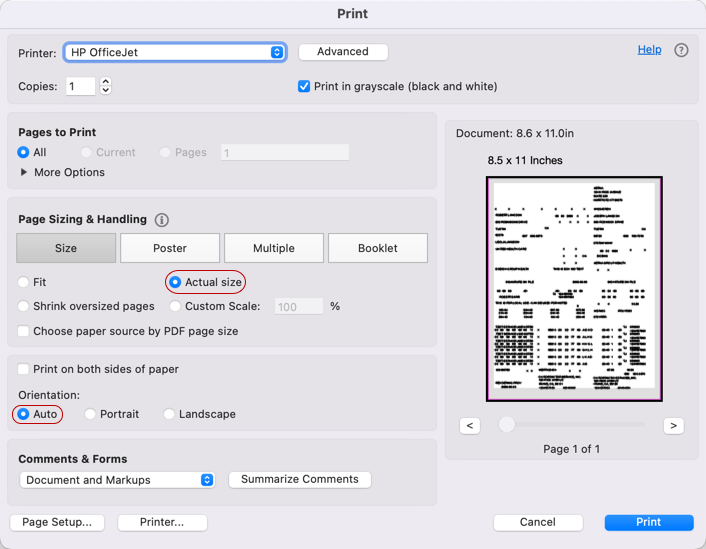Image resolution: width=706 pixels, height=549 pixels.
Task: Open the Printer dropdown HP OfficeJet
Action: [x=175, y=52]
